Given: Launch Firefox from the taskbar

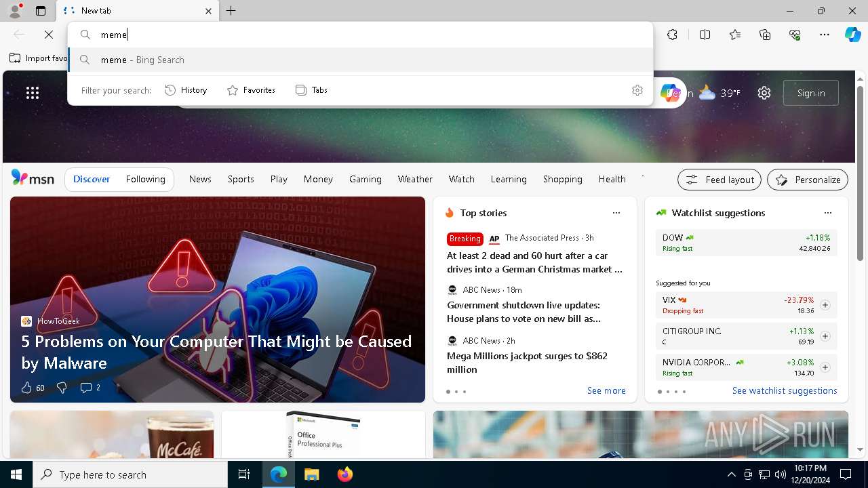Looking at the screenshot, I should [344, 474].
